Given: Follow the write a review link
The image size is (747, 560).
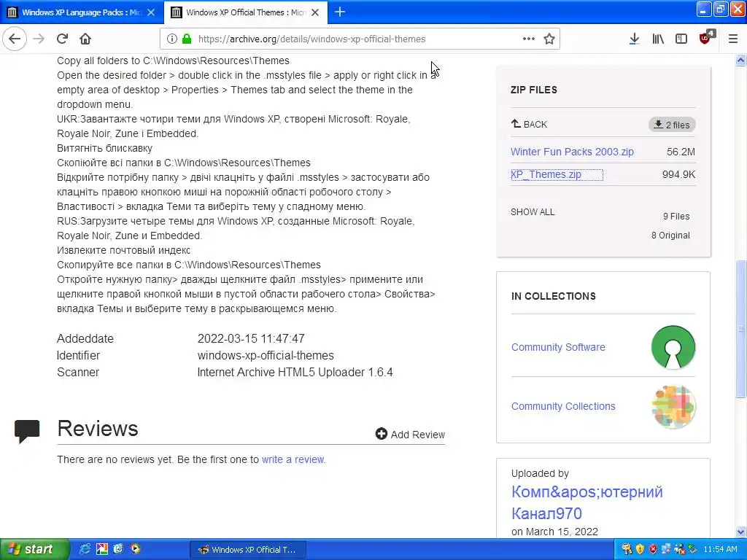Looking at the screenshot, I should tap(293, 459).
